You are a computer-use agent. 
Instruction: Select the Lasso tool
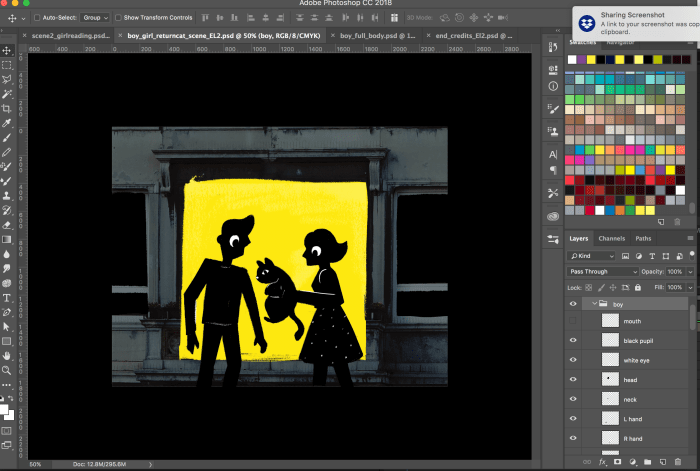click(x=7, y=79)
